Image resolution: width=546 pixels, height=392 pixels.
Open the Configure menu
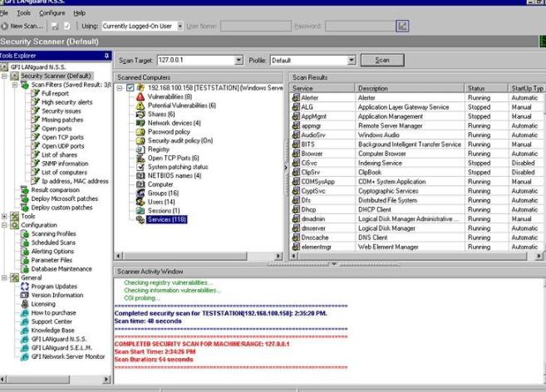click(52, 13)
